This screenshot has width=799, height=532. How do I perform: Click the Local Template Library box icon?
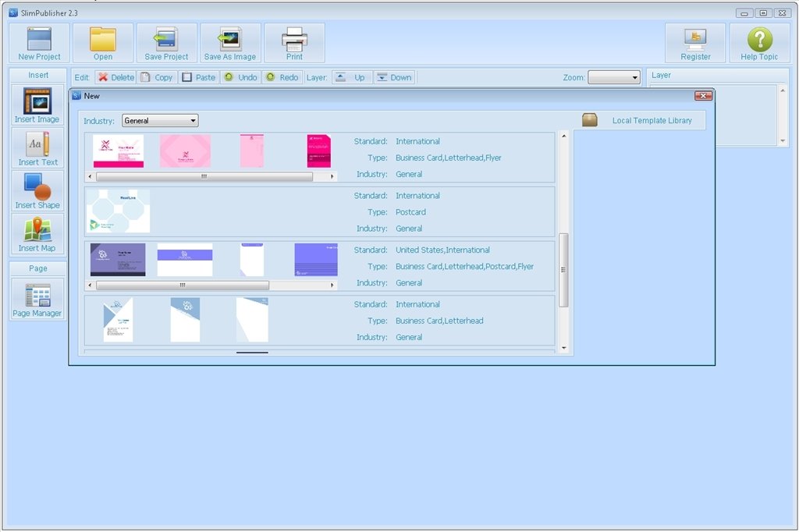[x=590, y=120]
